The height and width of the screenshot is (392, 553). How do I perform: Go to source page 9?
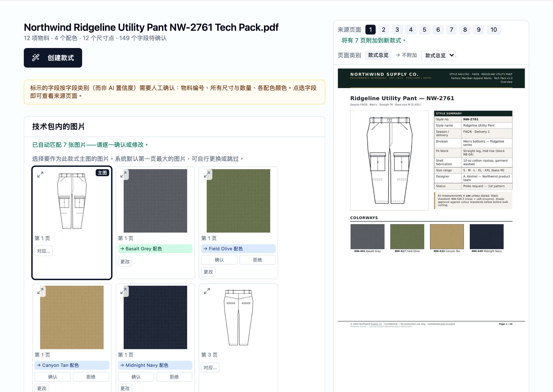coord(479,30)
